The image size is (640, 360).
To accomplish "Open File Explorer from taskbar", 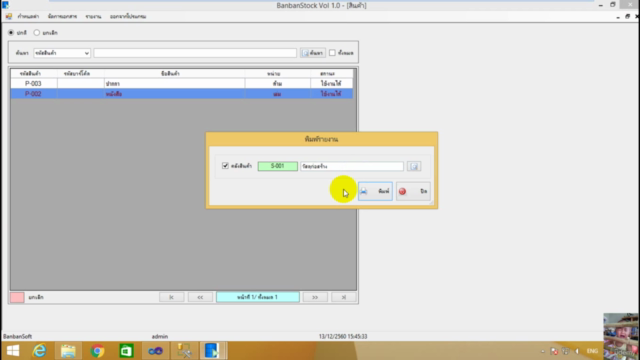I will pos(68,351).
